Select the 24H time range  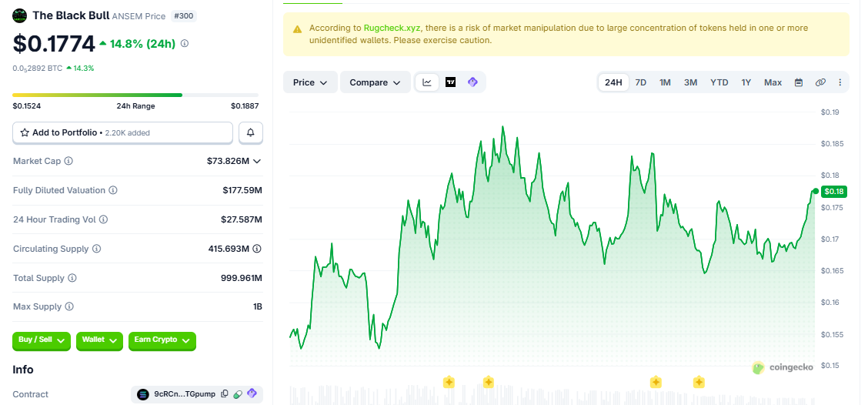(x=613, y=82)
